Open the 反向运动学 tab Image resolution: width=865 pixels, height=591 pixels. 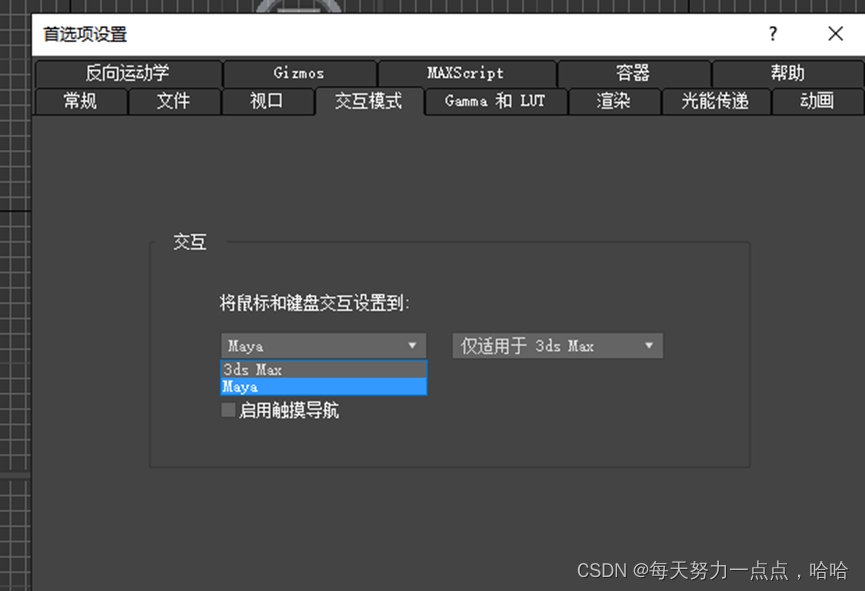128,73
